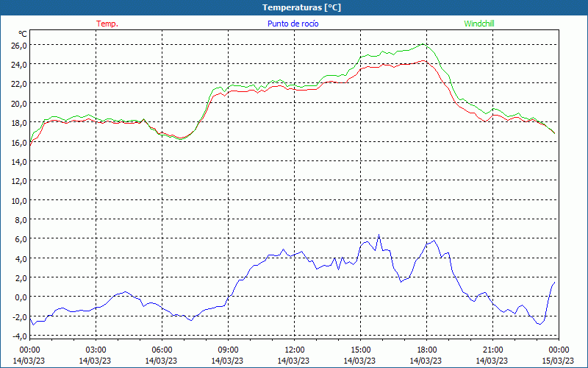Click the '10,0' y-axis value
The width and height of the screenshot is (588, 368).
[x=20, y=200]
